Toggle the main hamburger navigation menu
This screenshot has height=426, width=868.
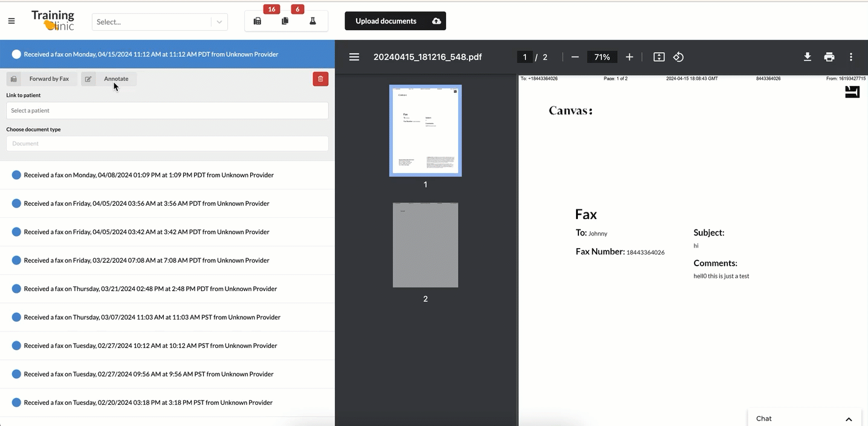pyautogui.click(x=11, y=21)
